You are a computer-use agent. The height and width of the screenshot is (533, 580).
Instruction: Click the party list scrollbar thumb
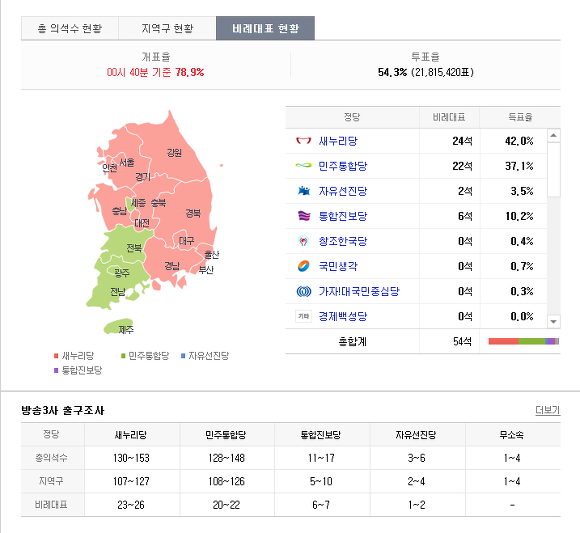click(x=553, y=169)
